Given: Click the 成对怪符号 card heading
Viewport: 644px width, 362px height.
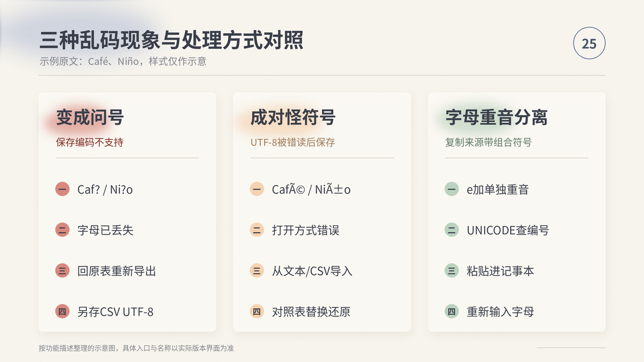Looking at the screenshot, I should 293,117.
